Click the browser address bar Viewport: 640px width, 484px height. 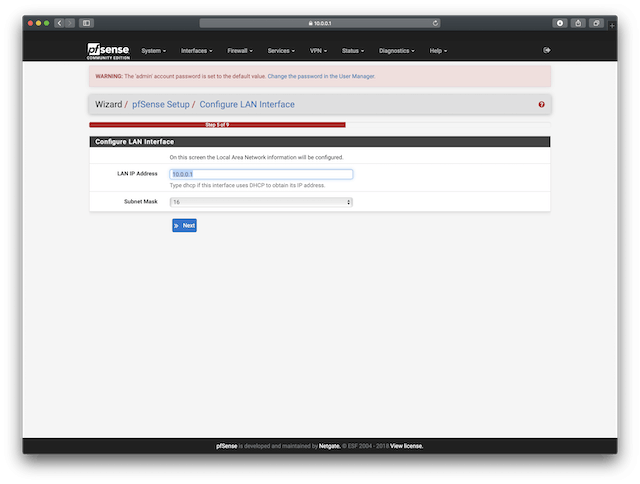click(x=320, y=23)
